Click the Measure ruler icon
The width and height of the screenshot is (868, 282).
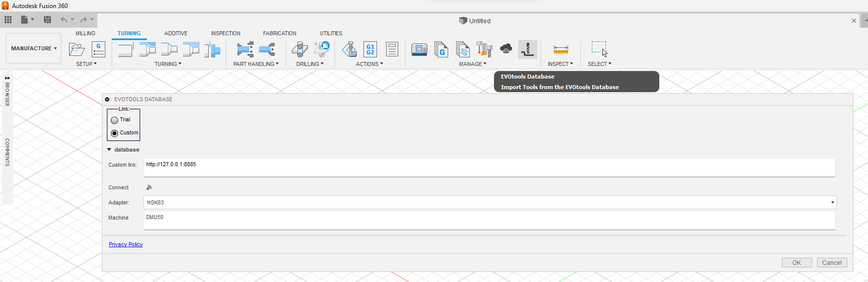pos(561,49)
